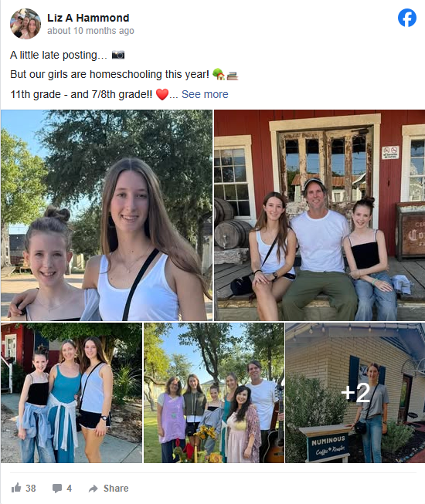Image resolution: width=425 pixels, height=504 pixels.
Task: Open the Facebook logo icon
Action: click(407, 18)
